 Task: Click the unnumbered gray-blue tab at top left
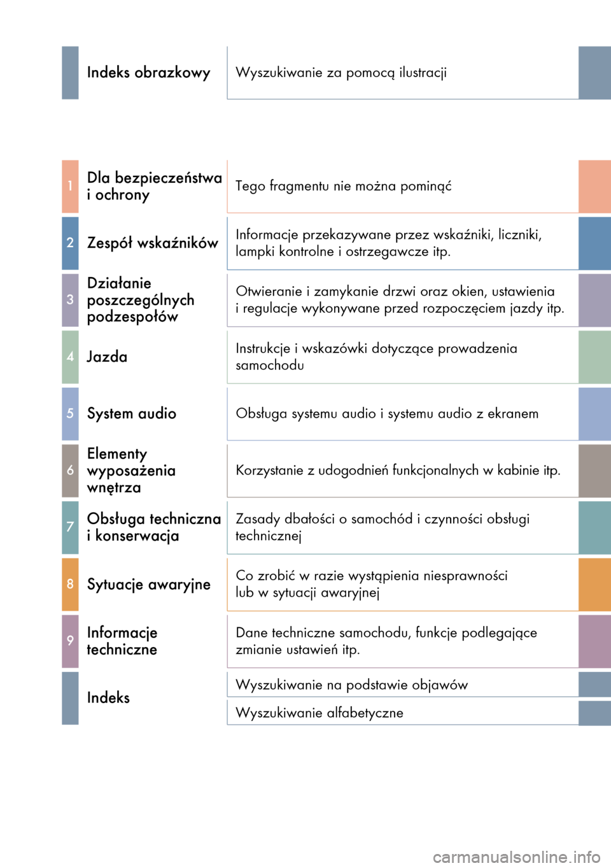pyautogui.click(x=70, y=73)
